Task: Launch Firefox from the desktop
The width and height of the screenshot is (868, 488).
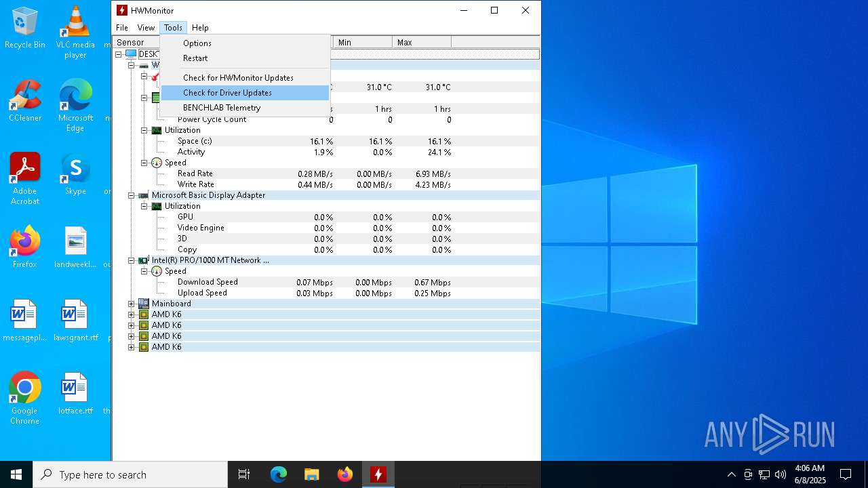Action: [24, 247]
